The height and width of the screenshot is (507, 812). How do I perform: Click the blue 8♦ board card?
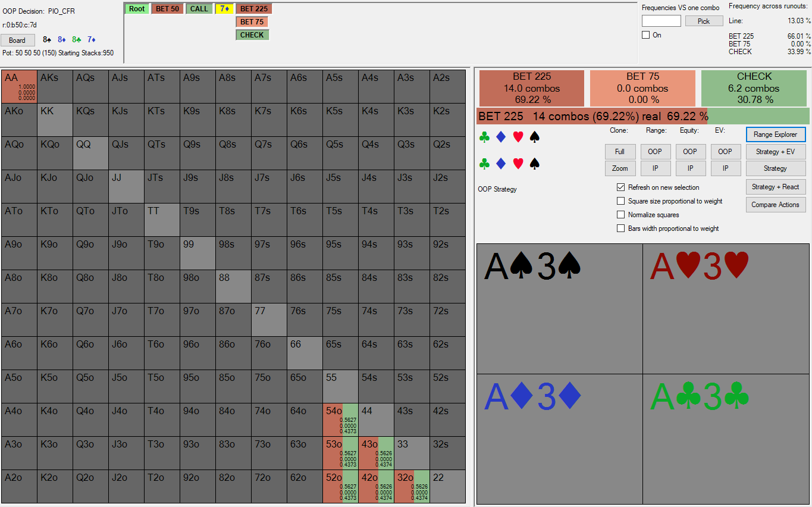pyautogui.click(x=62, y=40)
